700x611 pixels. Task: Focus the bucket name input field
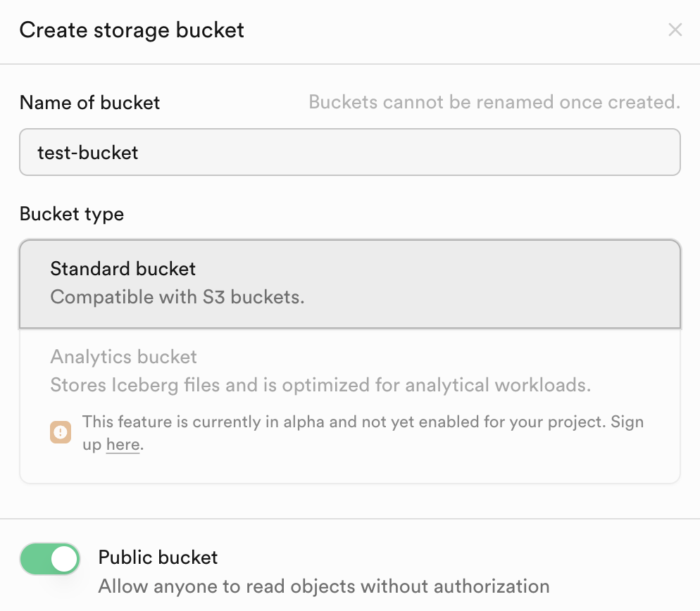349,152
